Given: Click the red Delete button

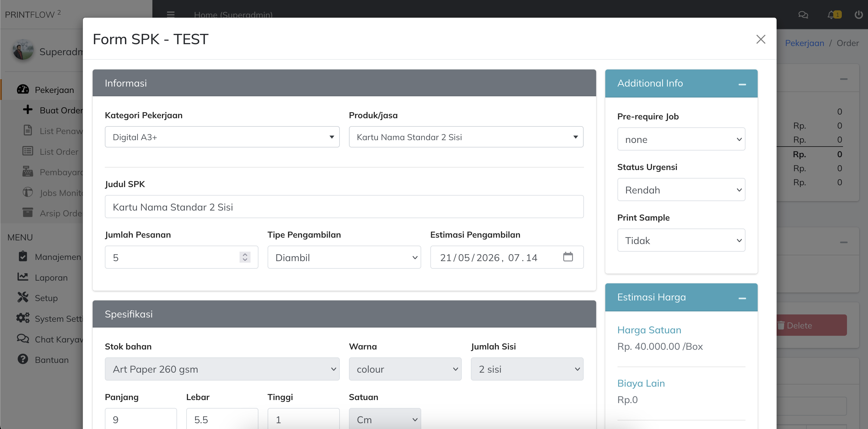Looking at the screenshot, I should (x=811, y=325).
